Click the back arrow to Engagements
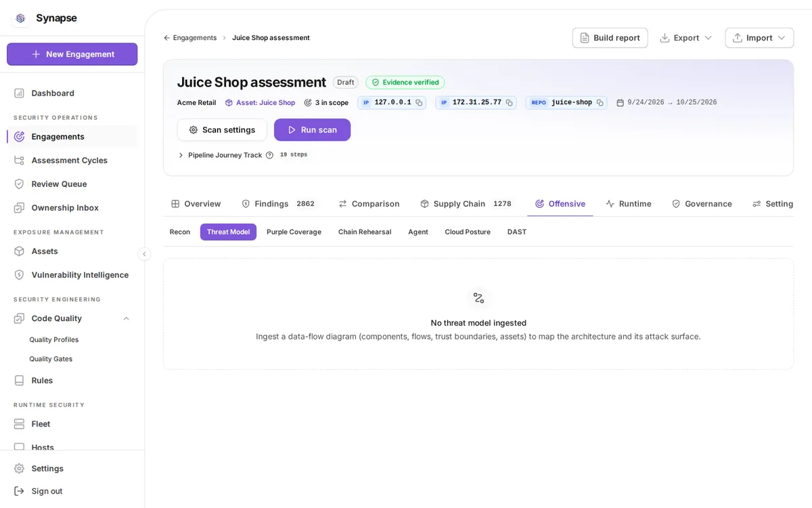The width and height of the screenshot is (812, 508). [167, 38]
